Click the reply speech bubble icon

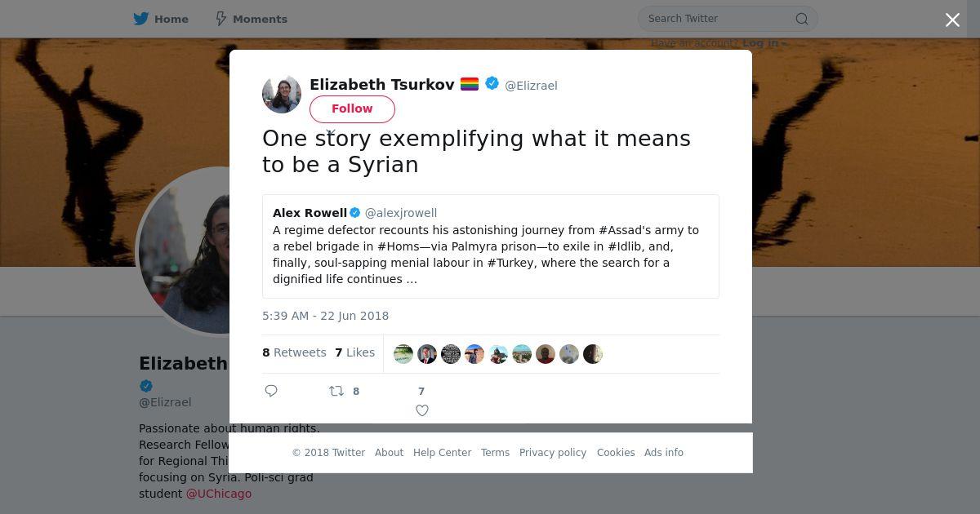click(x=272, y=391)
